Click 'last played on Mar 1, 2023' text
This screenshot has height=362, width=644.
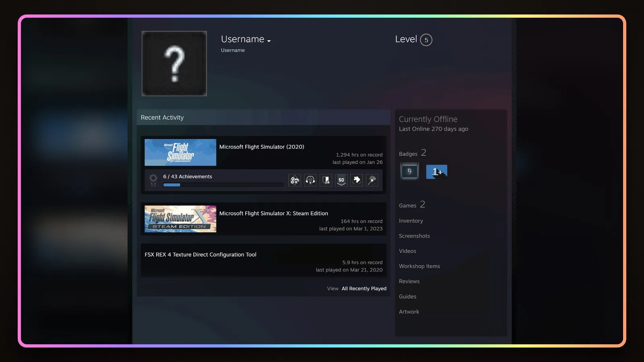tap(351, 229)
